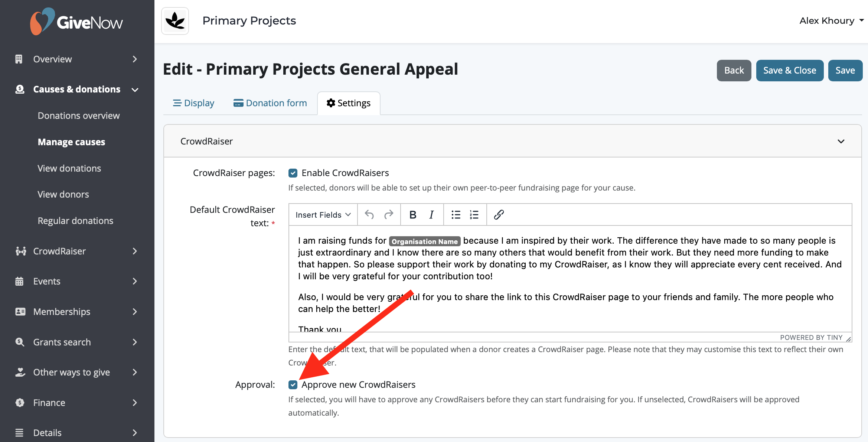
Task: Click the Overview building icon
Action: [19, 59]
